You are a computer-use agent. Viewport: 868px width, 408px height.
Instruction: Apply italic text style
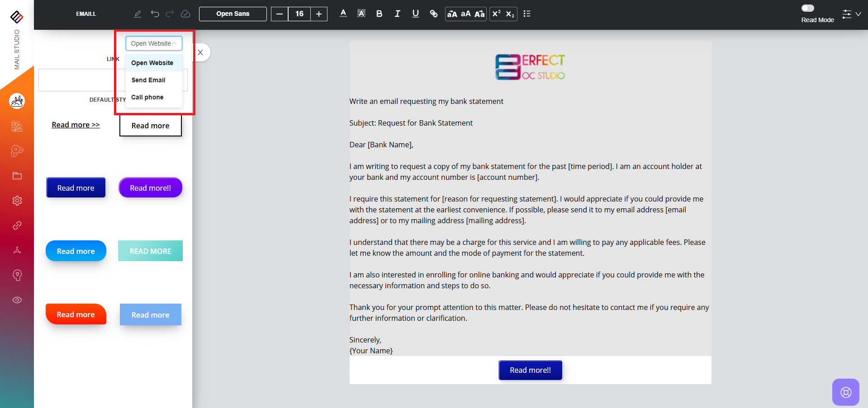397,14
